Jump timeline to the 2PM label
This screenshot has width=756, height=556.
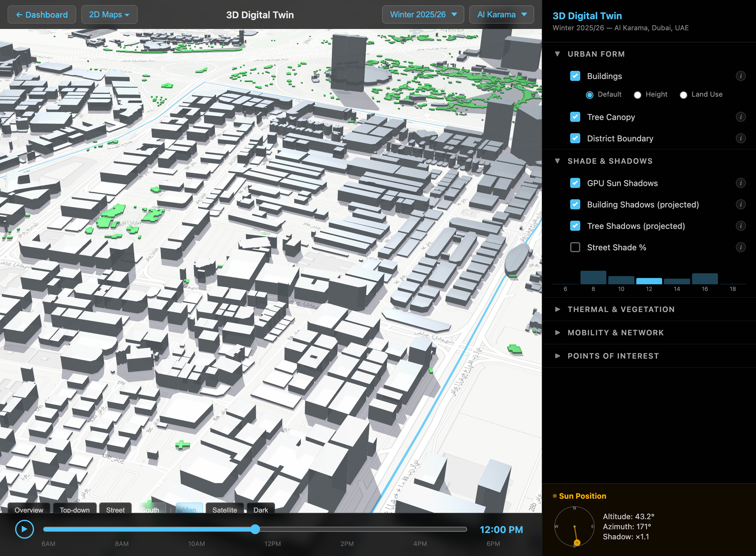click(x=347, y=544)
